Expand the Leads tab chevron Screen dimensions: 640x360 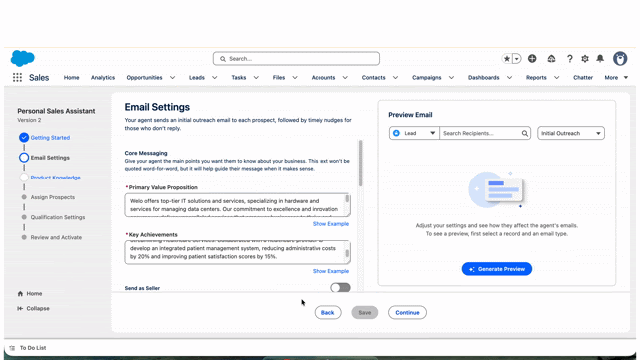[x=214, y=78]
